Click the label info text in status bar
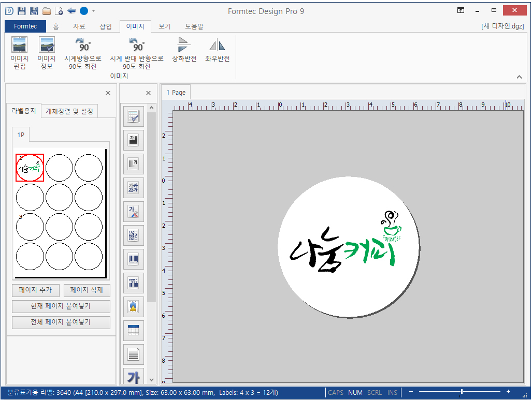532x400 pixels. pyautogui.click(x=142, y=393)
